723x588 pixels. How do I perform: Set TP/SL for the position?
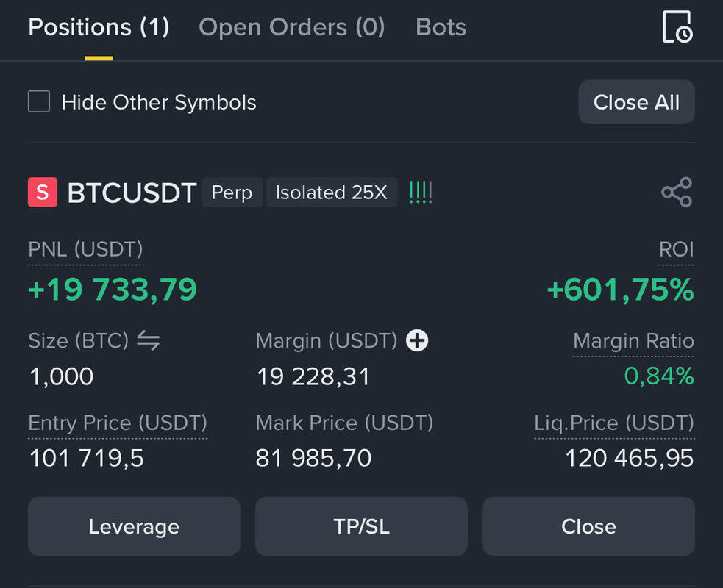pos(361,526)
